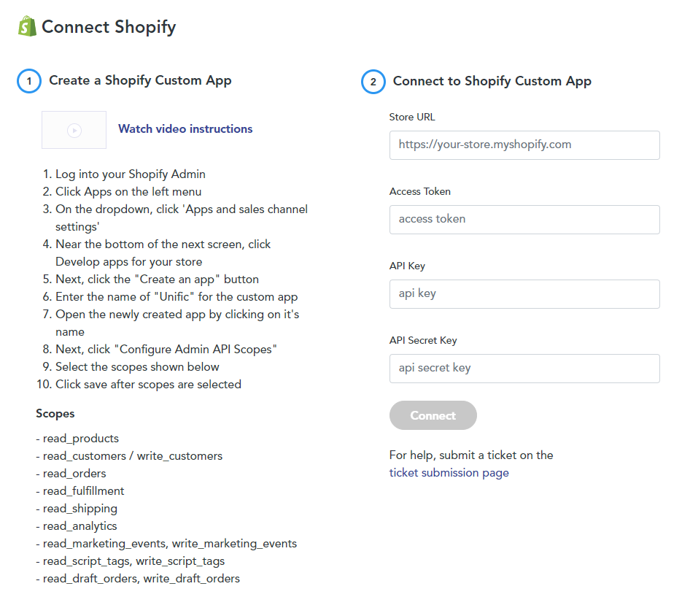The width and height of the screenshot is (682, 616).
Task: Click the Store URL label
Action: tap(412, 117)
